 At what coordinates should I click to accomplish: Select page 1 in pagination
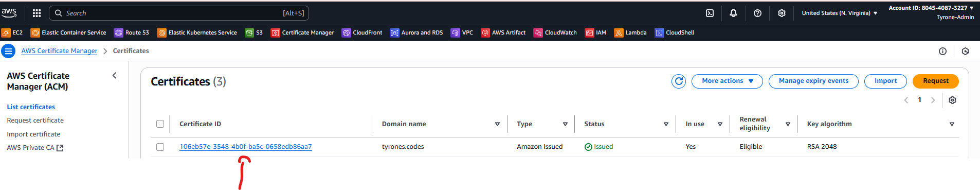(919, 100)
